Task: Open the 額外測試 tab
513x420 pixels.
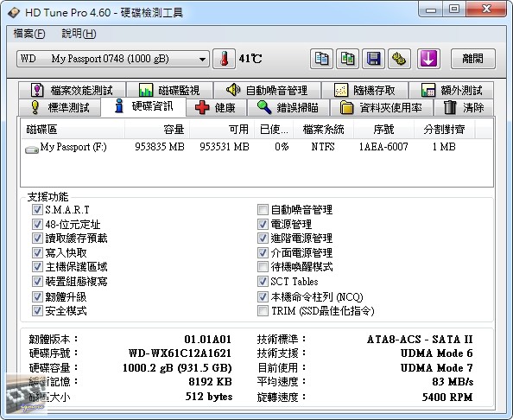Action: point(452,90)
